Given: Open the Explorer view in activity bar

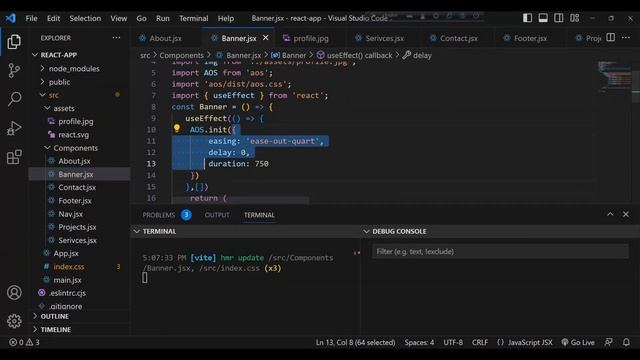Looking at the screenshot, I should [x=14, y=42].
